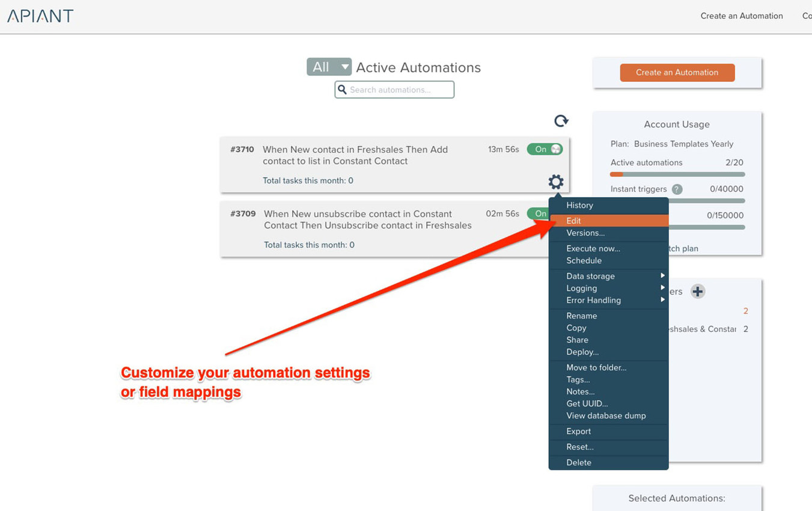Select Rename from the menu
The image size is (812, 511).
608,316
